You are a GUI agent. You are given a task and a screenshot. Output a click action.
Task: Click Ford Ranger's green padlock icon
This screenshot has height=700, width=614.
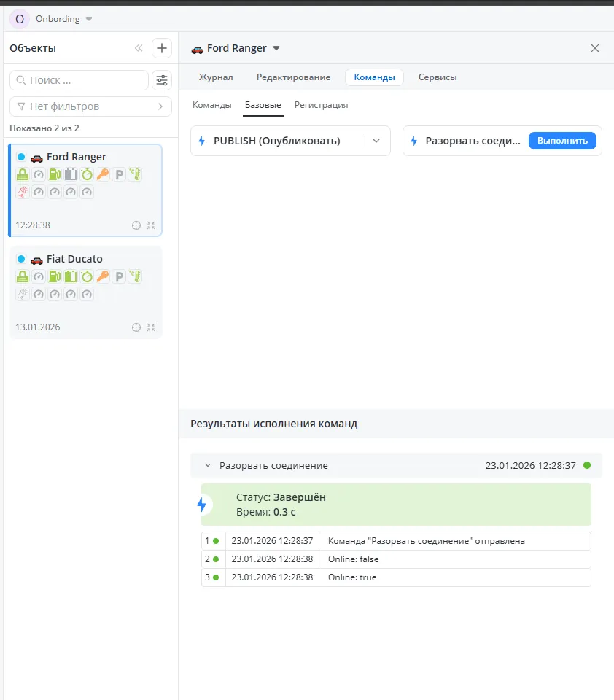click(x=23, y=174)
